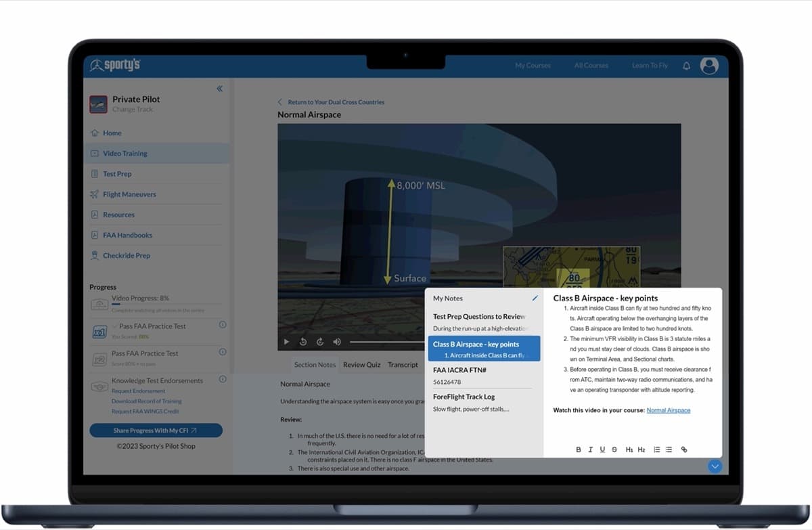
Task: Click the Video Progress 8% bar
Action: tap(158, 305)
